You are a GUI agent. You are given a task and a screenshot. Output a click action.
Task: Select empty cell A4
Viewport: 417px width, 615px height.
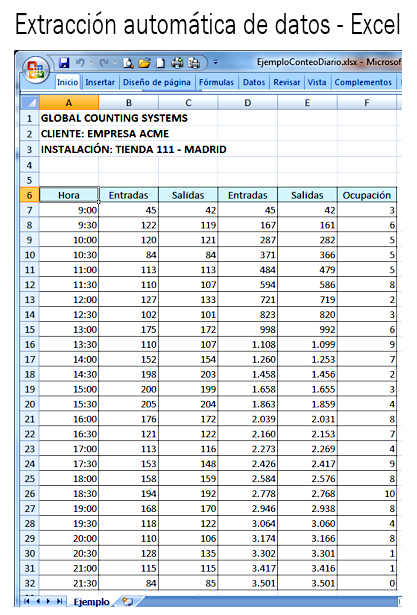coord(69,165)
